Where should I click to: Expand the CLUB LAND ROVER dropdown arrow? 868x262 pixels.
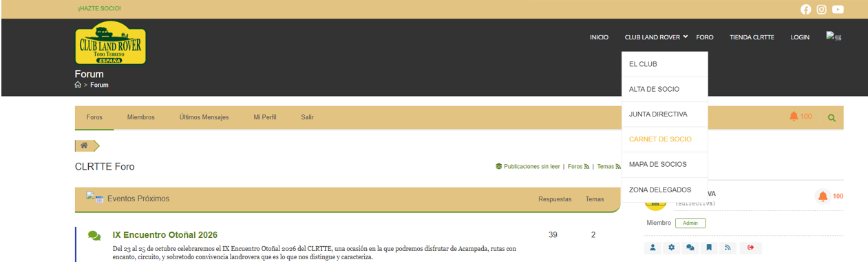click(686, 37)
